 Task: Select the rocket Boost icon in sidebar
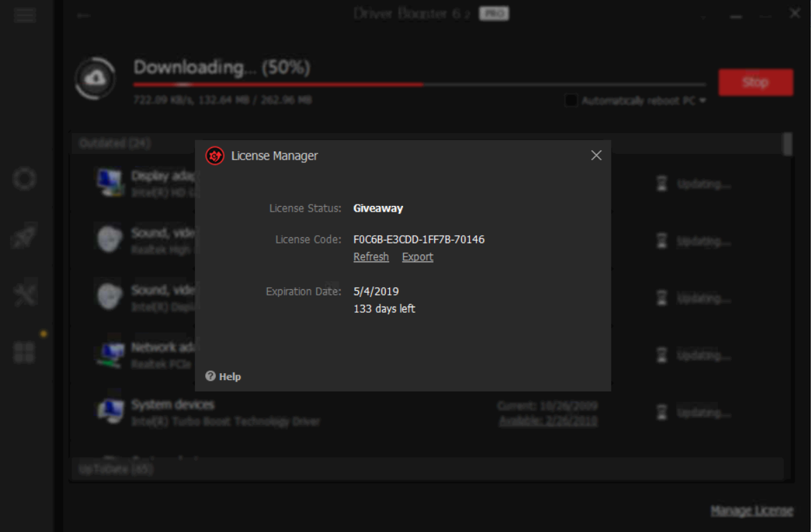[25, 237]
